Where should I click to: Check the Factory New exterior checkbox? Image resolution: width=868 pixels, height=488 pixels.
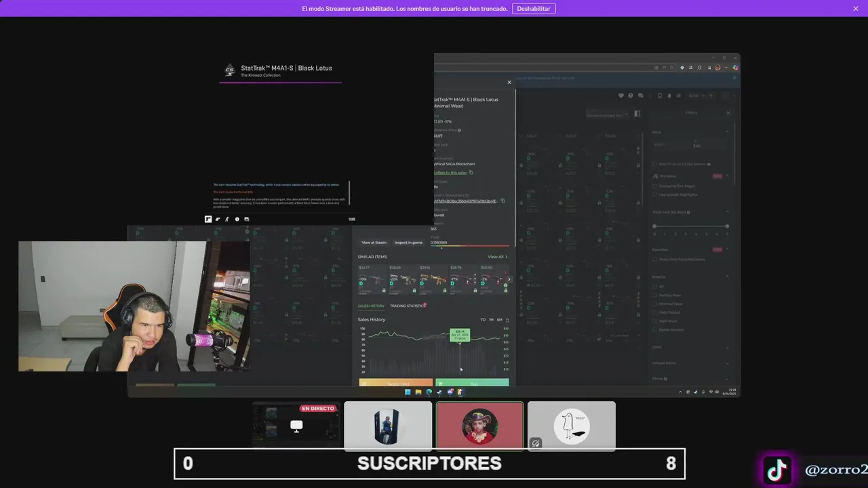pyautogui.click(x=655, y=295)
